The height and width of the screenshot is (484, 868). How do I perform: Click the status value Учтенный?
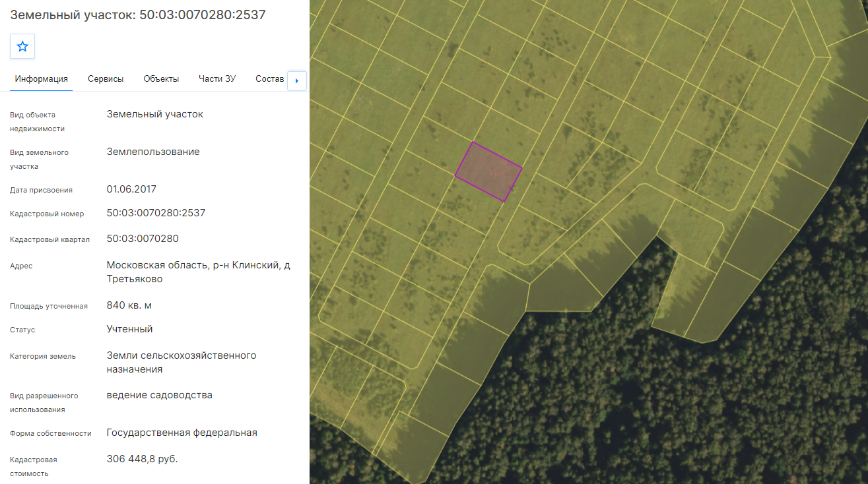pos(129,328)
